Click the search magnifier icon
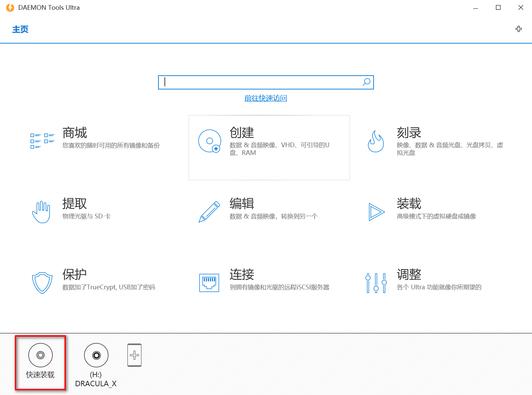This screenshot has width=532, height=395. click(x=366, y=82)
